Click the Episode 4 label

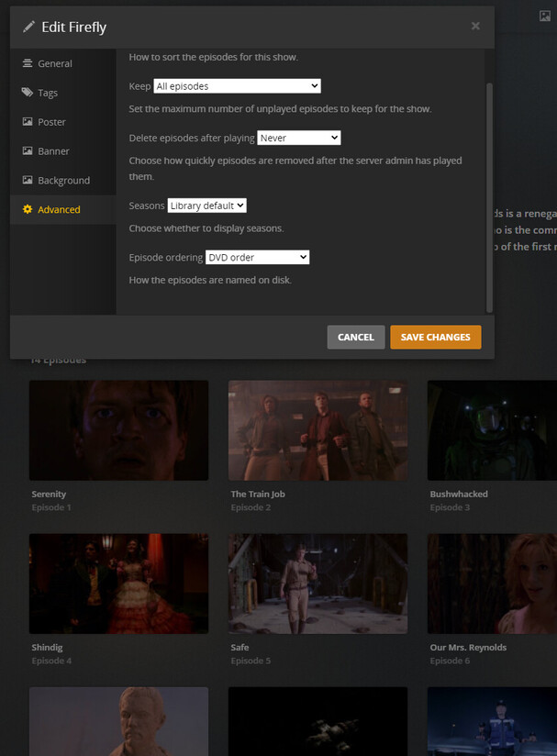click(x=51, y=661)
